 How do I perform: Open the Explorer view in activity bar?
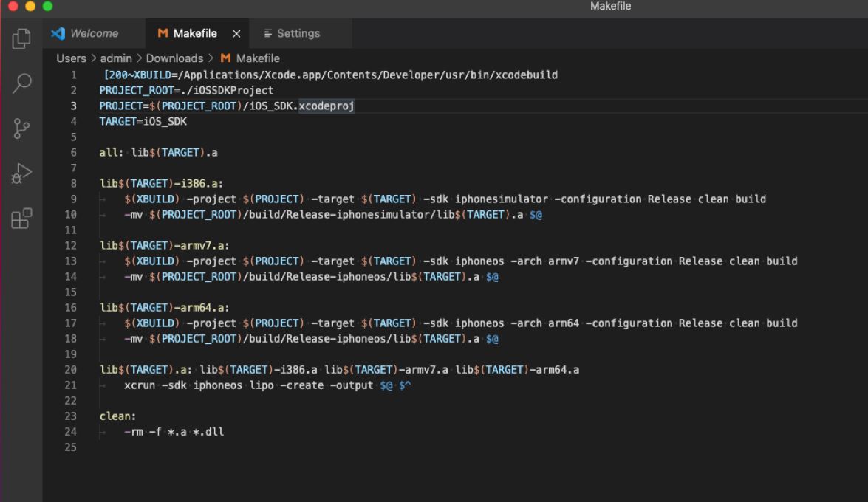pos(21,38)
